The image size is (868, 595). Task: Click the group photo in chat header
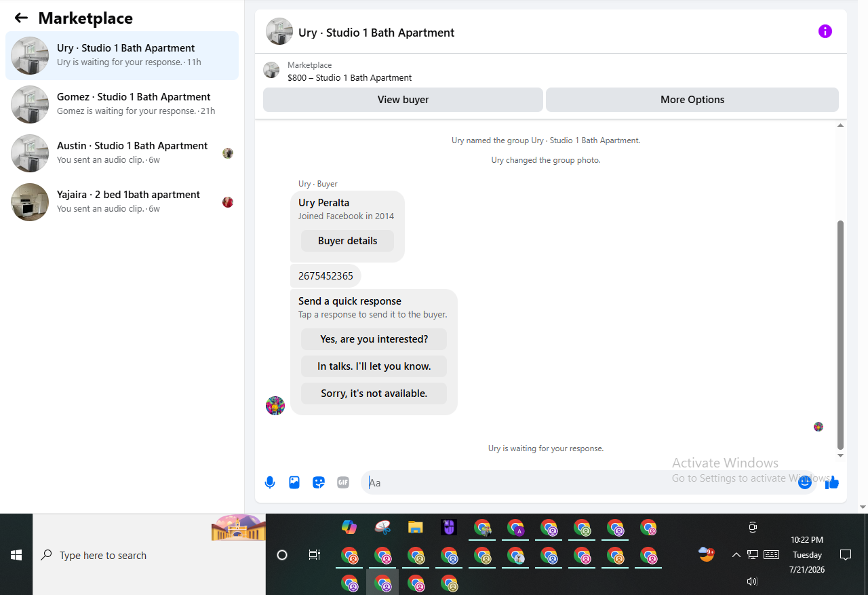coord(279,31)
